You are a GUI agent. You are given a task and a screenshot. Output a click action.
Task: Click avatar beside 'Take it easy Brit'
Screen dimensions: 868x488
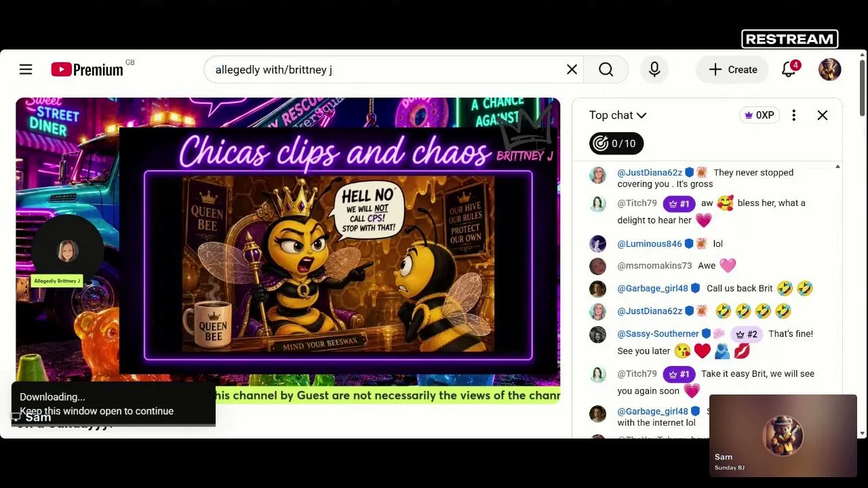click(597, 375)
